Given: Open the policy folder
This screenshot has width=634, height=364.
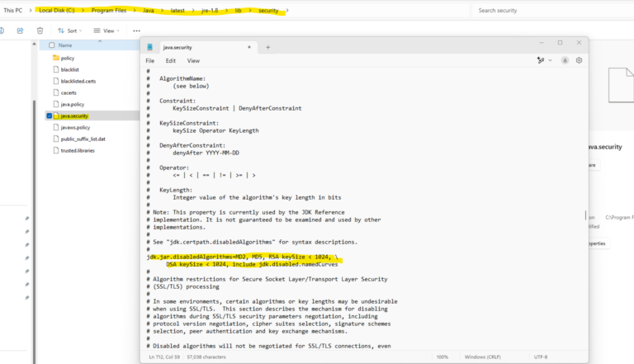Looking at the screenshot, I should click(x=67, y=58).
